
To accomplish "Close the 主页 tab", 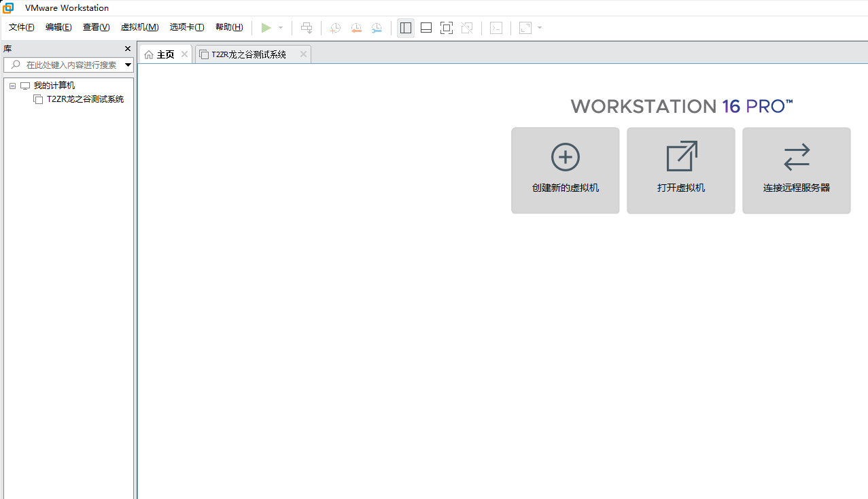I will point(184,54).
